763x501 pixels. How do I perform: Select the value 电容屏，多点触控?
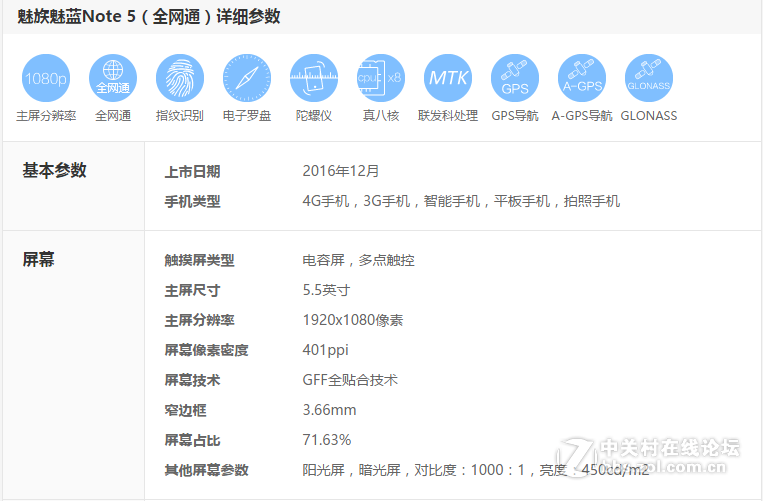[x=359, y=261]
